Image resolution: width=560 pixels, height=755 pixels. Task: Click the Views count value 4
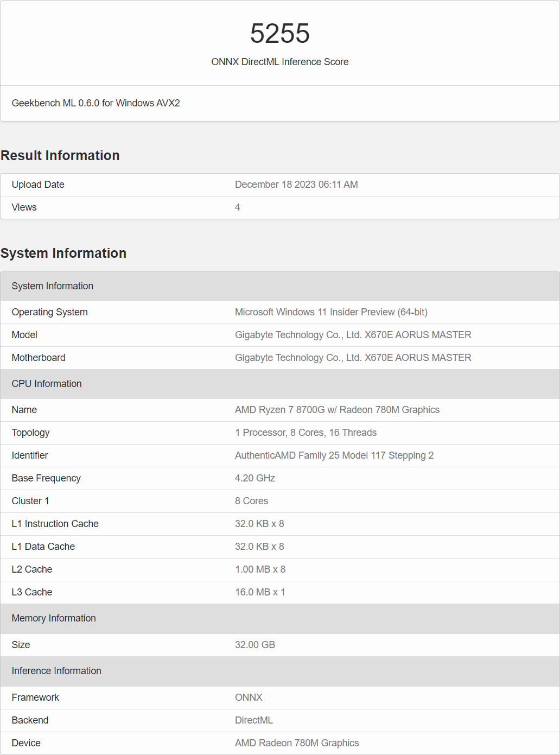point(238,207)
